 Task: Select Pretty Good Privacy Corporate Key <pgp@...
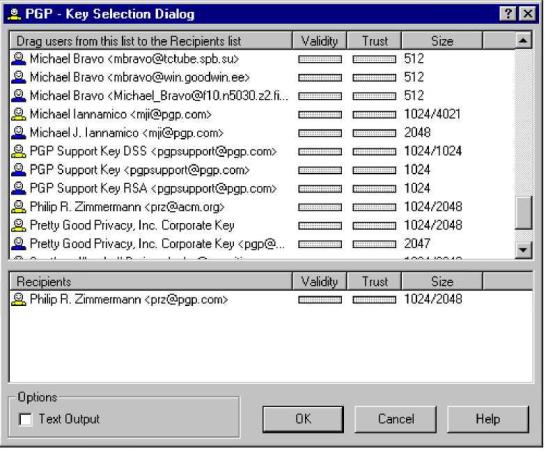pyautogui.click(x=157, y=244)
